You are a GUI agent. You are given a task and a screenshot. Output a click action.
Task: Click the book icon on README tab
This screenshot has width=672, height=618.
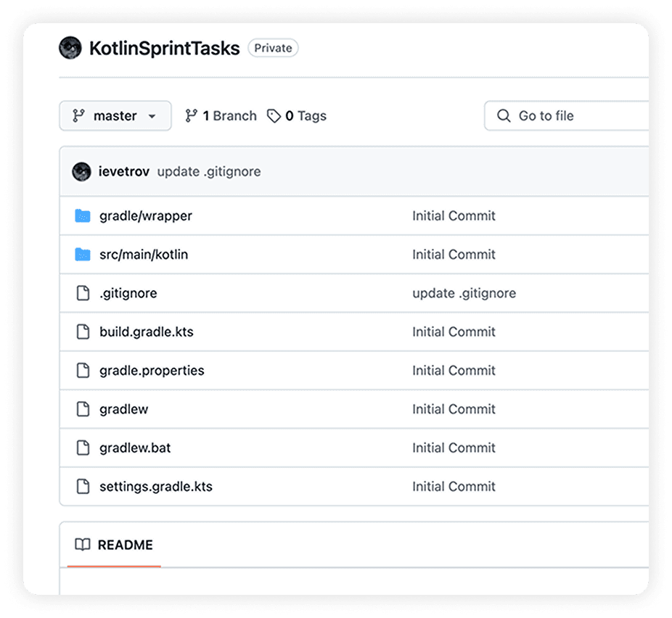[x=83, y=545]
